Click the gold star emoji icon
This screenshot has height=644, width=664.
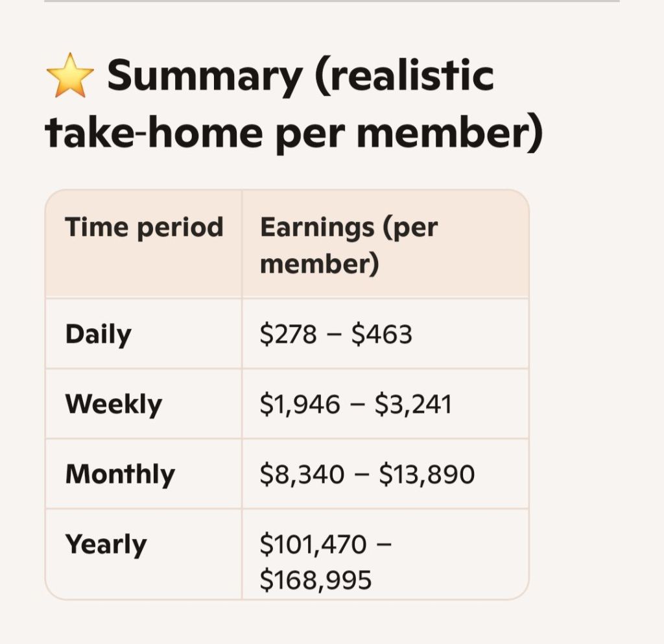click(x=70, y=75)
